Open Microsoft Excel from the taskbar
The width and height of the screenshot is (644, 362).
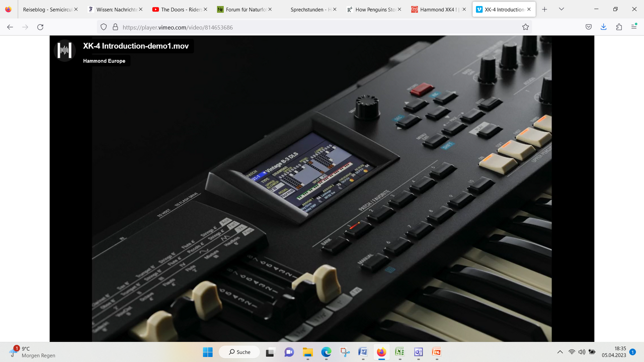[399, 352]
